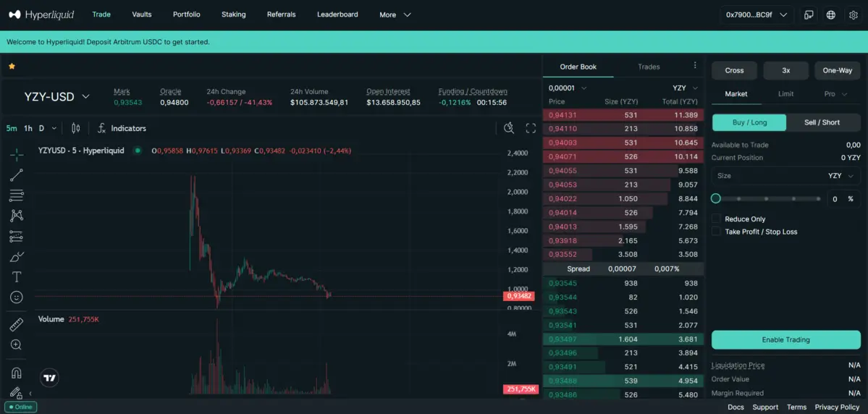Open the emoji sticker tool

coord(17,297)
